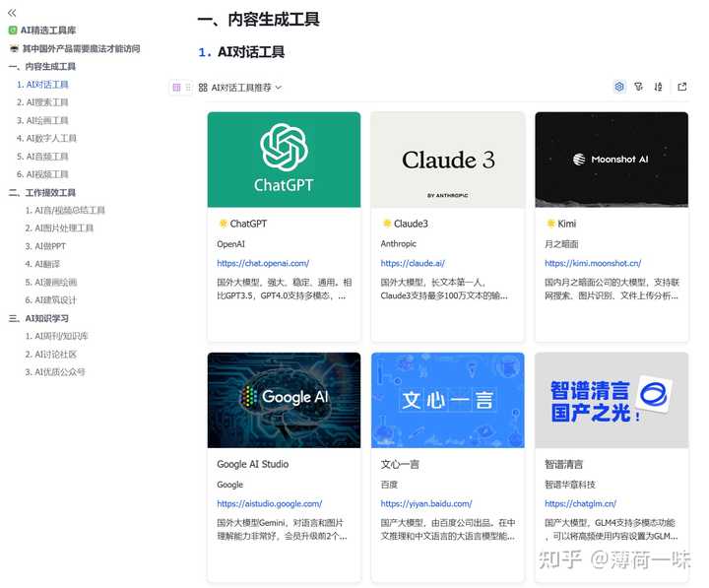709x588 pixels.
Task: Click the open-in-new-window icon
Action: (x=682, y=87)
